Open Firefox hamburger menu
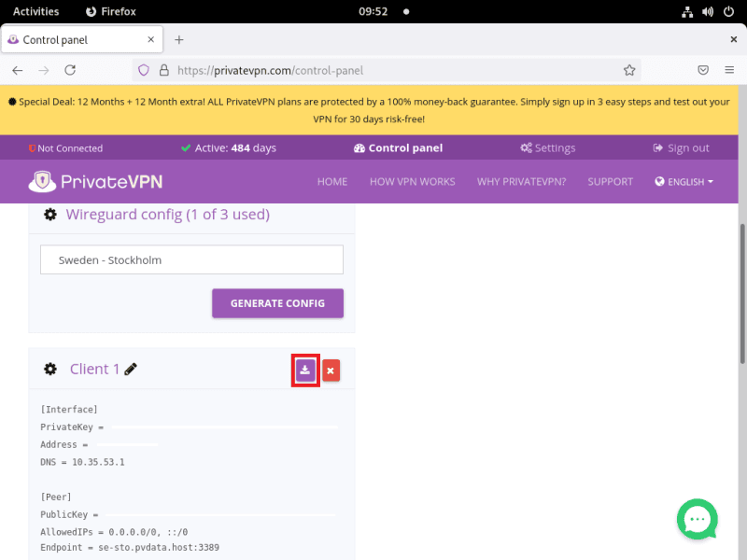 click(x=729, y=70)
